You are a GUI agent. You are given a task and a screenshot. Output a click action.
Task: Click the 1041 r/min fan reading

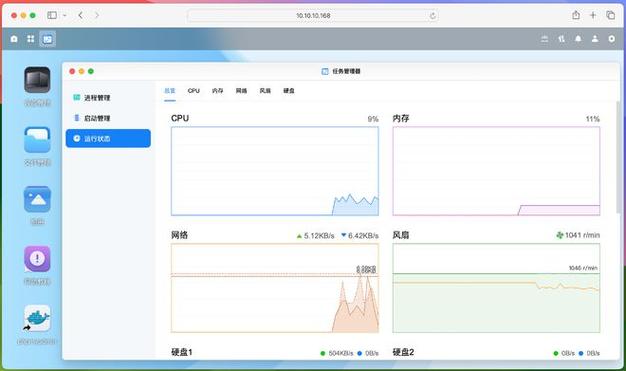(582, 235)
